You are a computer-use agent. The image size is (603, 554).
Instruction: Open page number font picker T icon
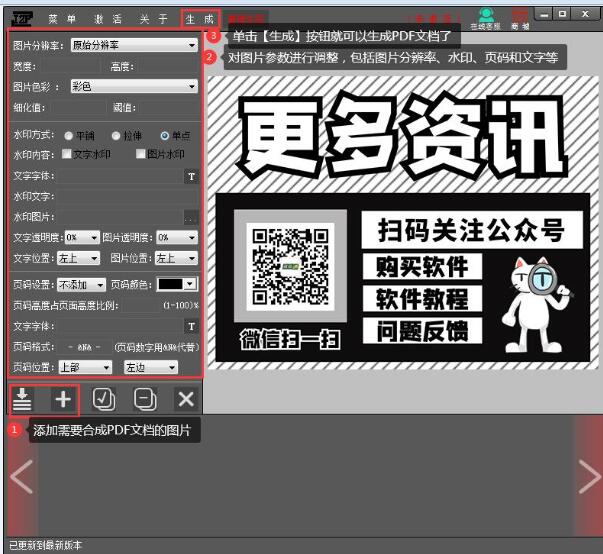coord(191,326)
